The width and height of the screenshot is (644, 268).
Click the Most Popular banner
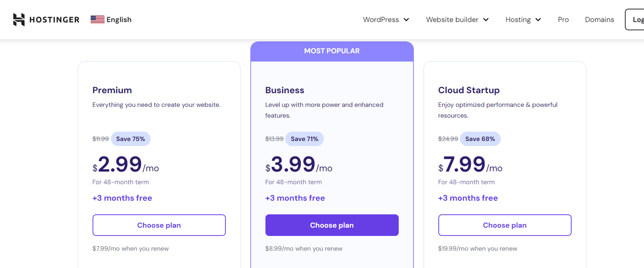tap(332, 51)
